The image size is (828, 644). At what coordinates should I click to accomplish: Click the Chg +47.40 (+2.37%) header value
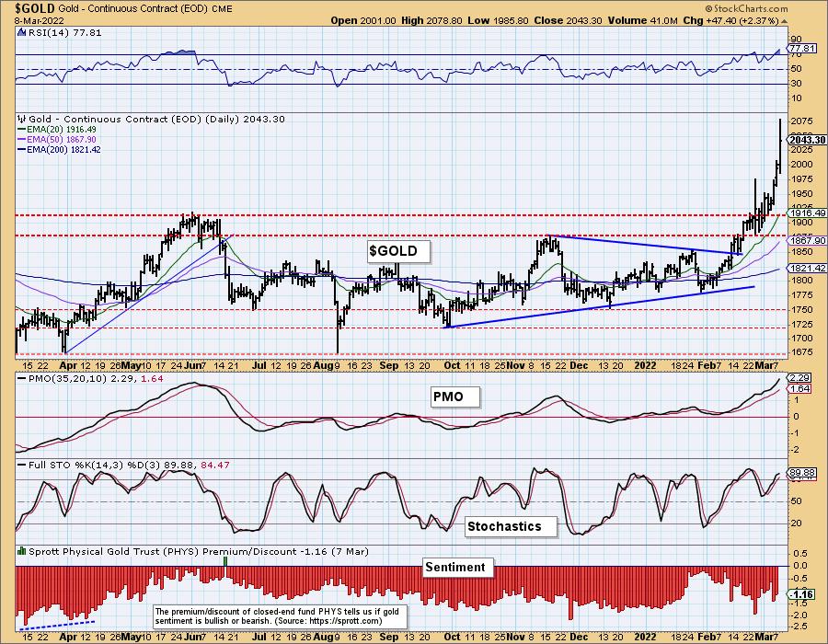[x=730, y=20]
